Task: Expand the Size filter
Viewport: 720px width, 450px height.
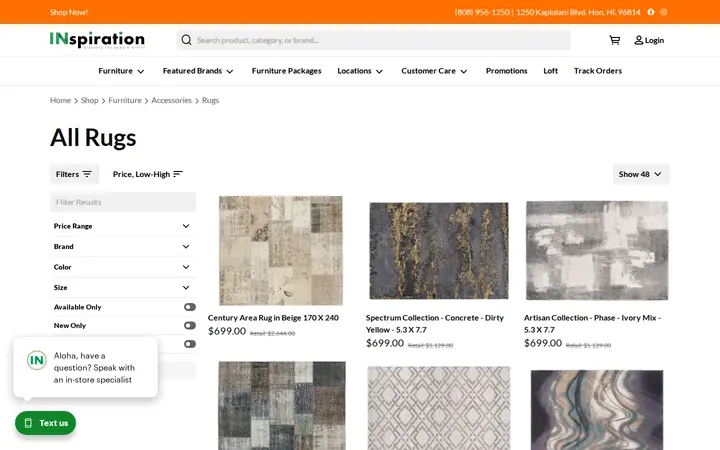Action: coord(123,287)
